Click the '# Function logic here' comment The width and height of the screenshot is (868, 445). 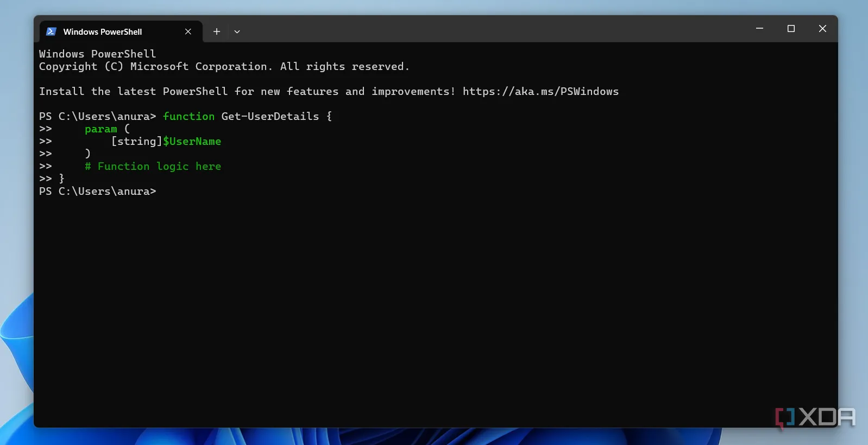tap(153, 166)
